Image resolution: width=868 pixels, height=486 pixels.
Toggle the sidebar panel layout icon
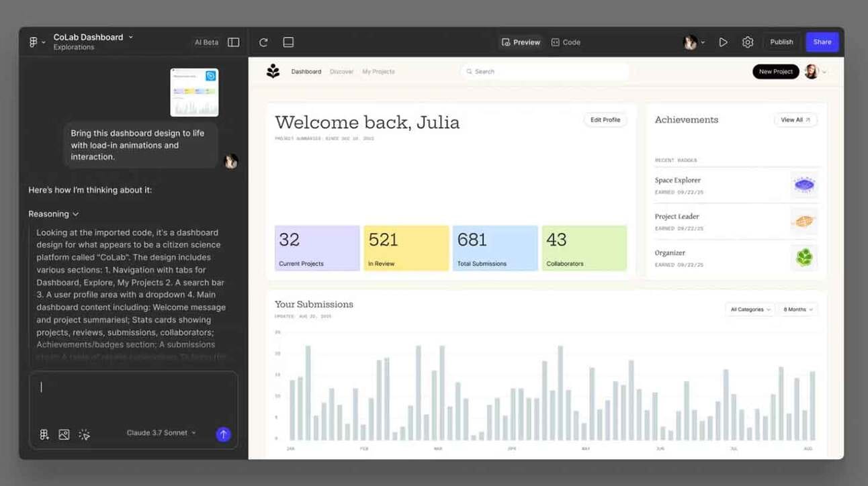[x=233, y=42]
